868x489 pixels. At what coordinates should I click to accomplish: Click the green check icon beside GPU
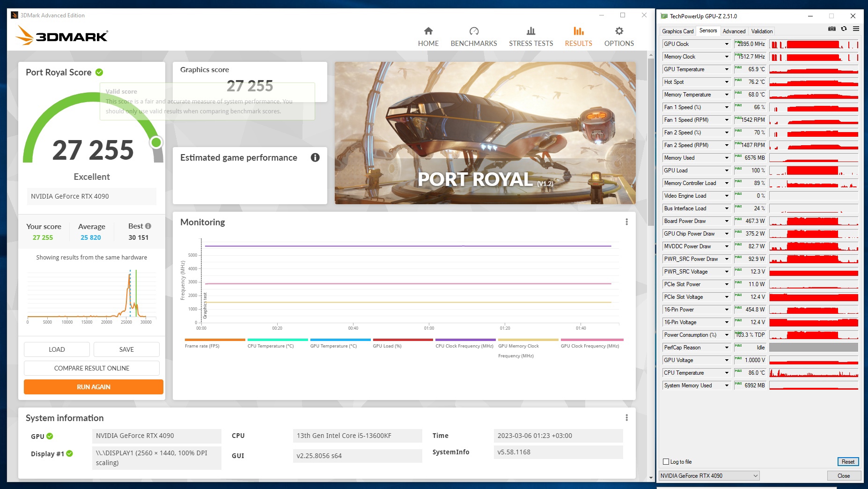point(50,436)
